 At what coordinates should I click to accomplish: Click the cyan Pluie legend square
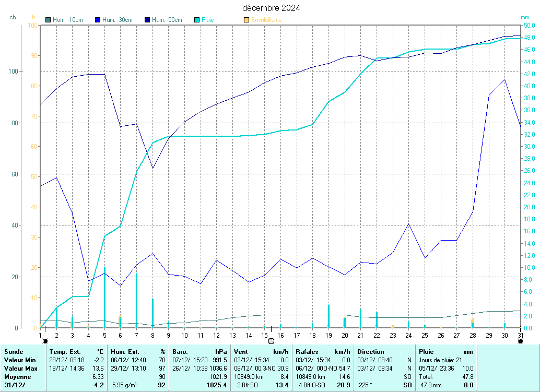coord(197,20)
